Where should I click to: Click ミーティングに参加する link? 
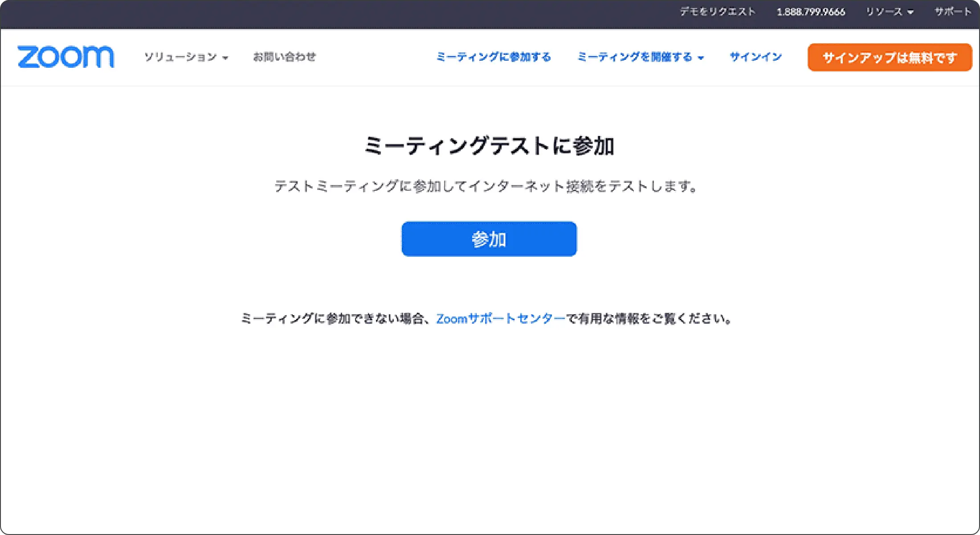tap(493, 57)
